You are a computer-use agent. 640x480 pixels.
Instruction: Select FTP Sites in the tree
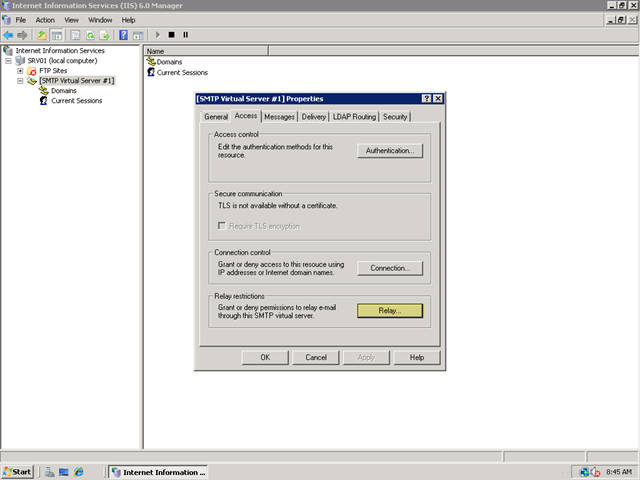[53, 71]
